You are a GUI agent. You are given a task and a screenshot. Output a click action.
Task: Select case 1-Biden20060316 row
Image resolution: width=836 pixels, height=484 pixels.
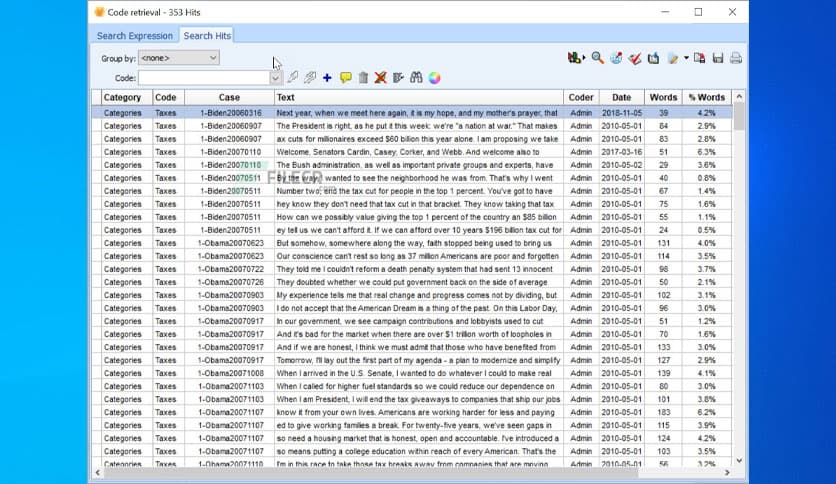click(412, 113)
